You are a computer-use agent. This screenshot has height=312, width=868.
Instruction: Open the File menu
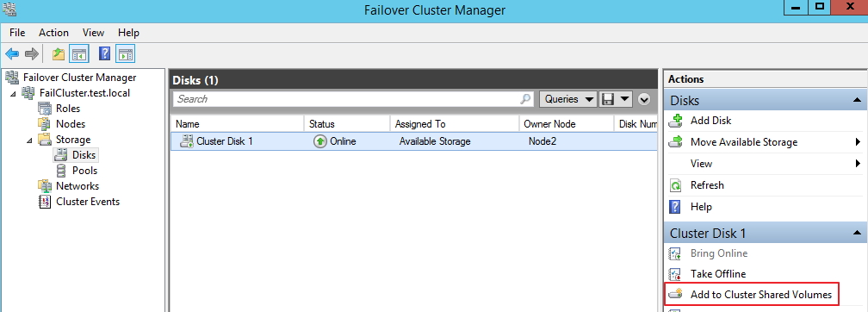[17, 33]
